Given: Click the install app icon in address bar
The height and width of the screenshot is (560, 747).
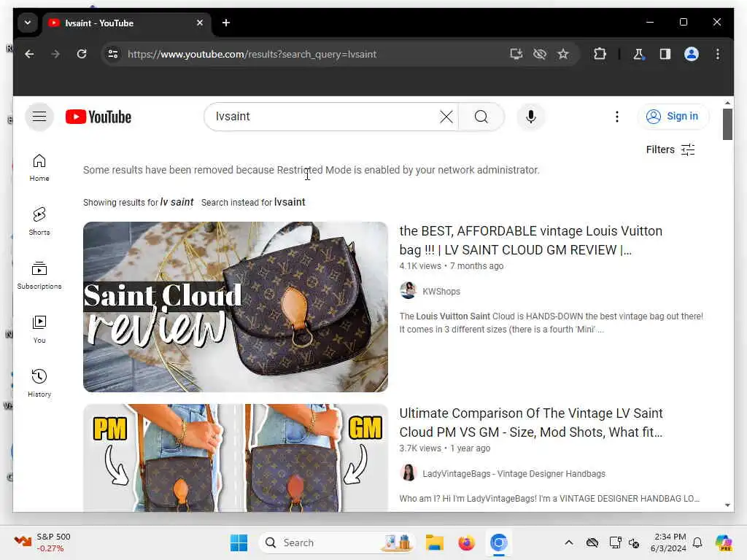Looking at the screenshot, I should tap(516, 54).
